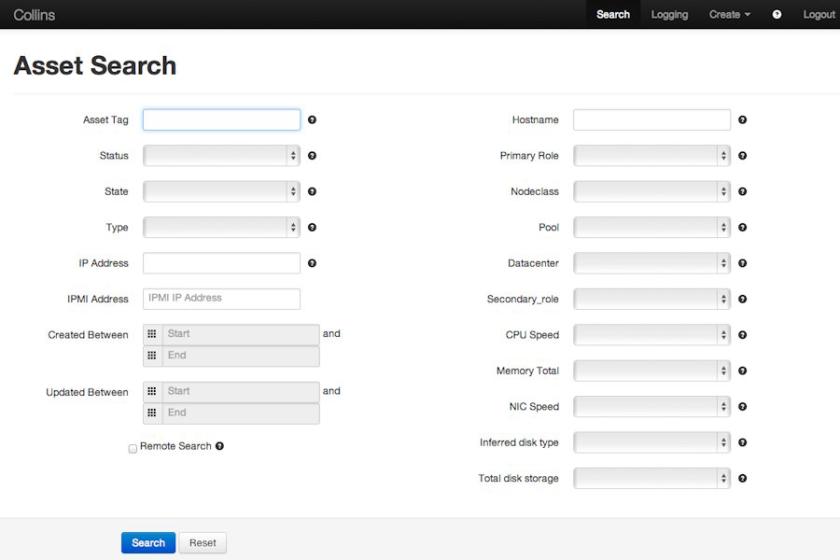The height and width of the screenshot is (560, 840).
Task: Click the help icon beside Type
Action: (312, 227)
